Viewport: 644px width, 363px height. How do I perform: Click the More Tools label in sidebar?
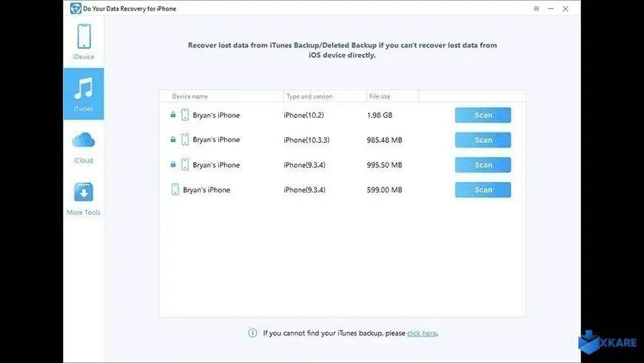(x=84, y=212)
